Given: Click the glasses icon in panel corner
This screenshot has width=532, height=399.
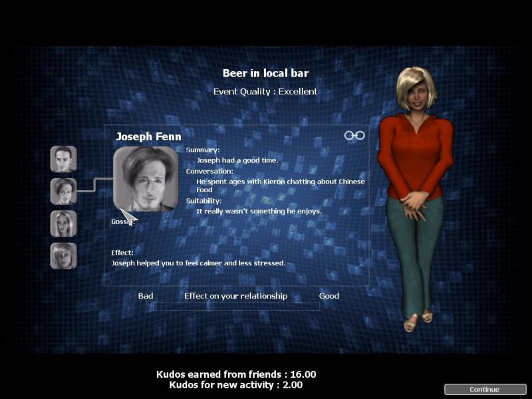Looking at the screenshot, I should pyautogui.click(x=354, y=136).
